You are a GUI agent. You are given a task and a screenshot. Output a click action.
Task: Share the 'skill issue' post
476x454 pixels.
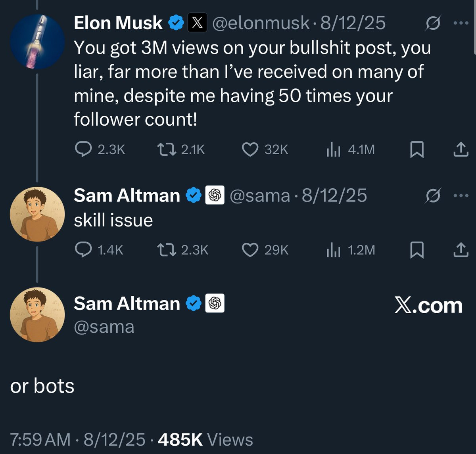click(x=461, y=250)
